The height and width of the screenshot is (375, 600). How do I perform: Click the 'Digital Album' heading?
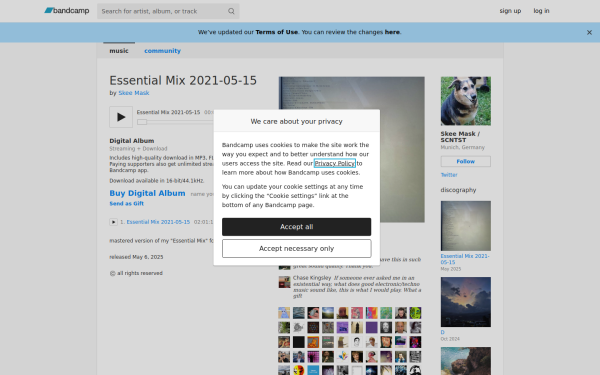[x=132, y=141]
